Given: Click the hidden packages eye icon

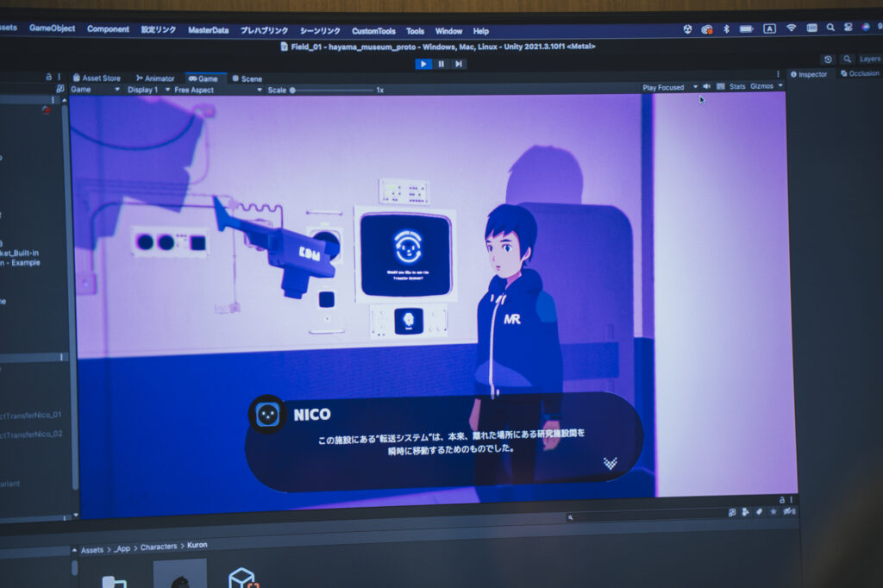Looking at the screenshot, I should pos(788,512).
